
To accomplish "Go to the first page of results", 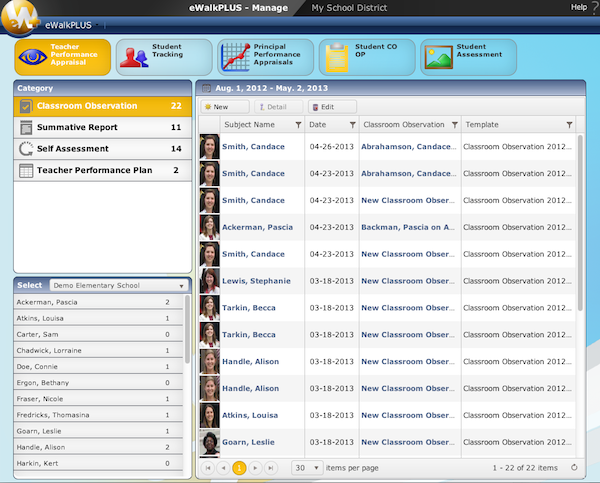I will [x=208, y=468].
